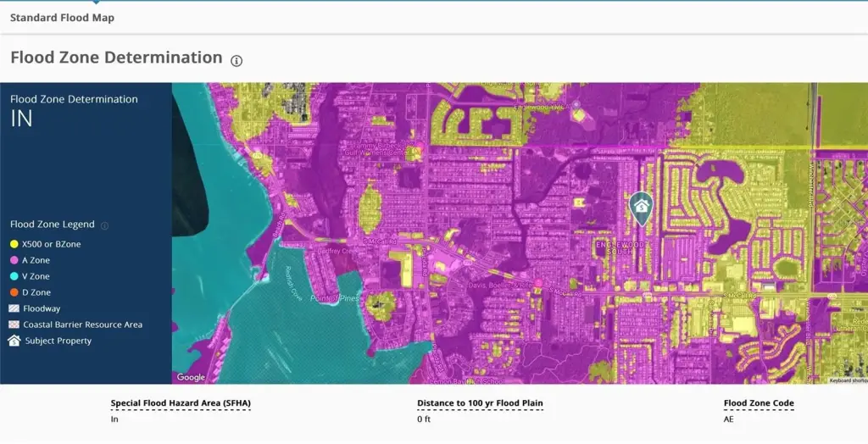
Task: Click the yellow X500 or BZone swatch
Action: point(14,244)
